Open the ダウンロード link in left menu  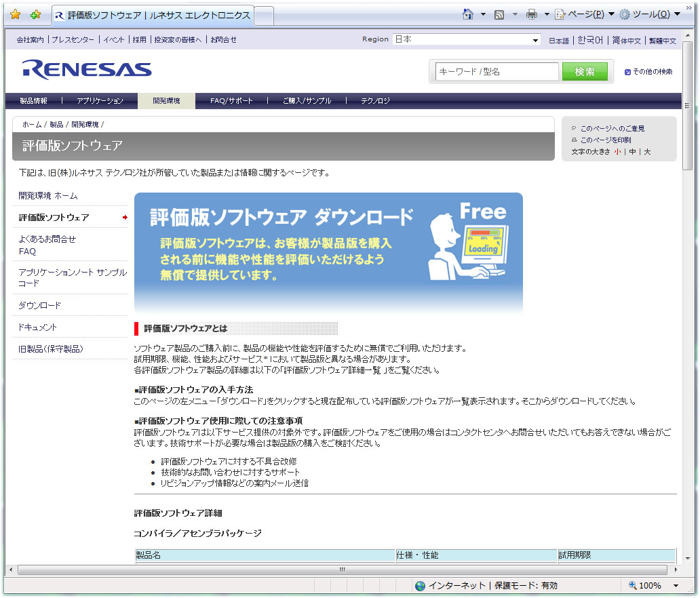click(x=39, y=305)
